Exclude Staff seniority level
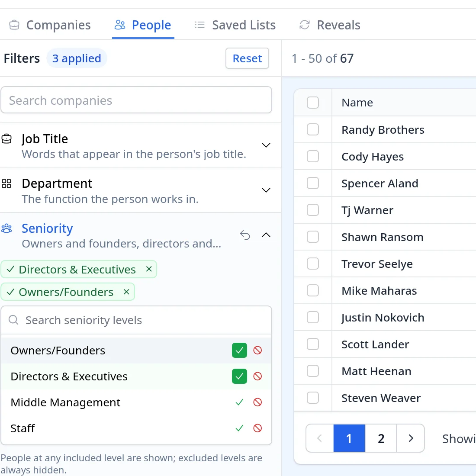Image resolution: width=476 pixels, height=476 pixels. (x=257, y=428)
